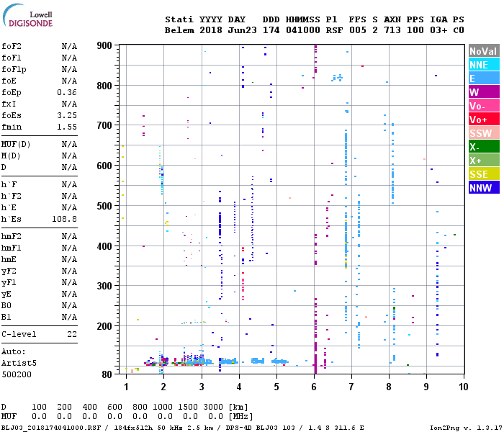Click the date Jun23 in header
Image resolution: width=504 pixels, height=432 pixels.
coord(243,30)
